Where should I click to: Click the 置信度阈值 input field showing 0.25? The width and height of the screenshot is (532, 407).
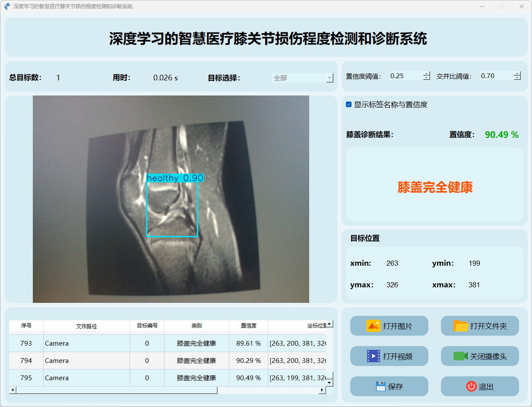[x=405, y=76]
